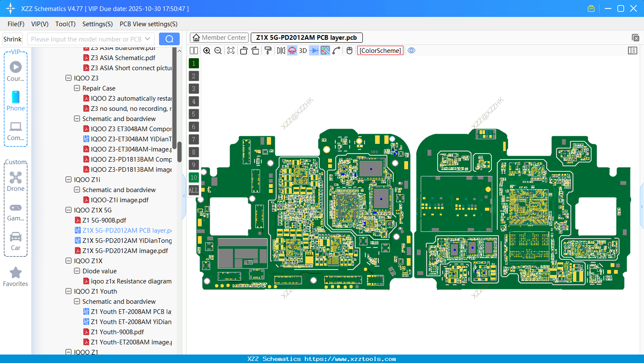Open PCB View settings menu
Image resolution: width=644 pixels, height=363 pixels.
[148, 24]
